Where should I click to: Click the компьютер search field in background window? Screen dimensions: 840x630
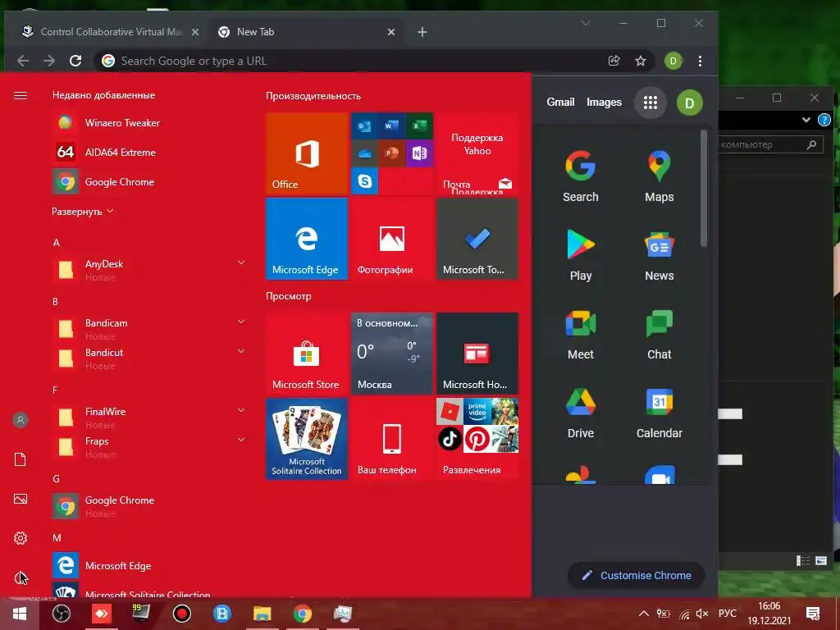coord(770,144)
